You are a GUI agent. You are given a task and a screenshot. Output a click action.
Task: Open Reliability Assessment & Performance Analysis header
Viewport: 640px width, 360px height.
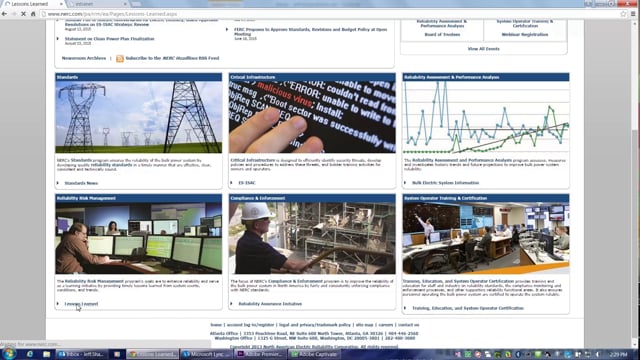pyautogui.click(x=486, y=77)
